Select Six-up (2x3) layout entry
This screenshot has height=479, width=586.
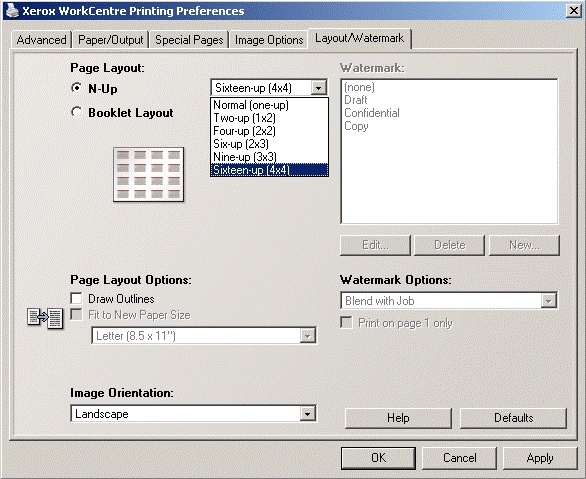(269, 144)
